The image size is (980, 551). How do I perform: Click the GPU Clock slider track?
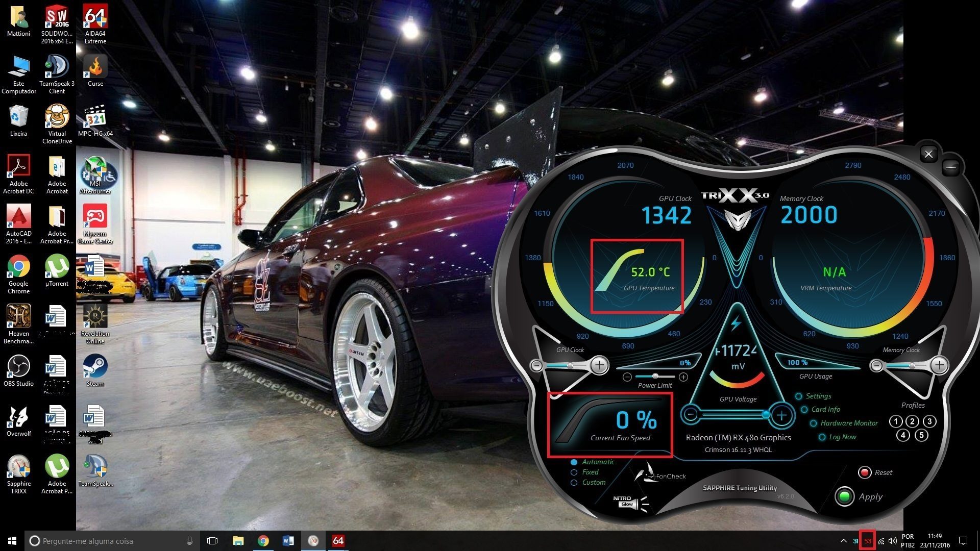pos(567,365)
